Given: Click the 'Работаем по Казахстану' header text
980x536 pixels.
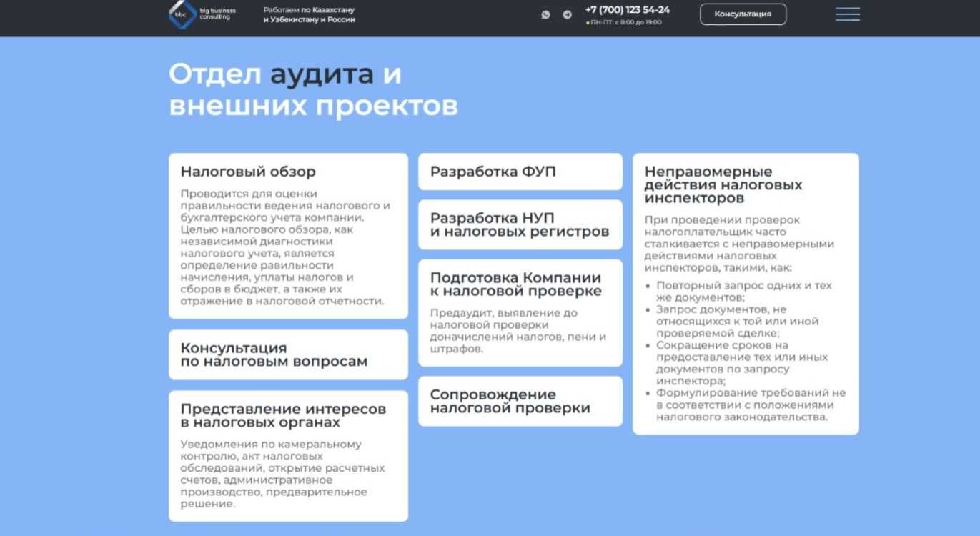Looking at the screenshot, I should pos(309,15).
